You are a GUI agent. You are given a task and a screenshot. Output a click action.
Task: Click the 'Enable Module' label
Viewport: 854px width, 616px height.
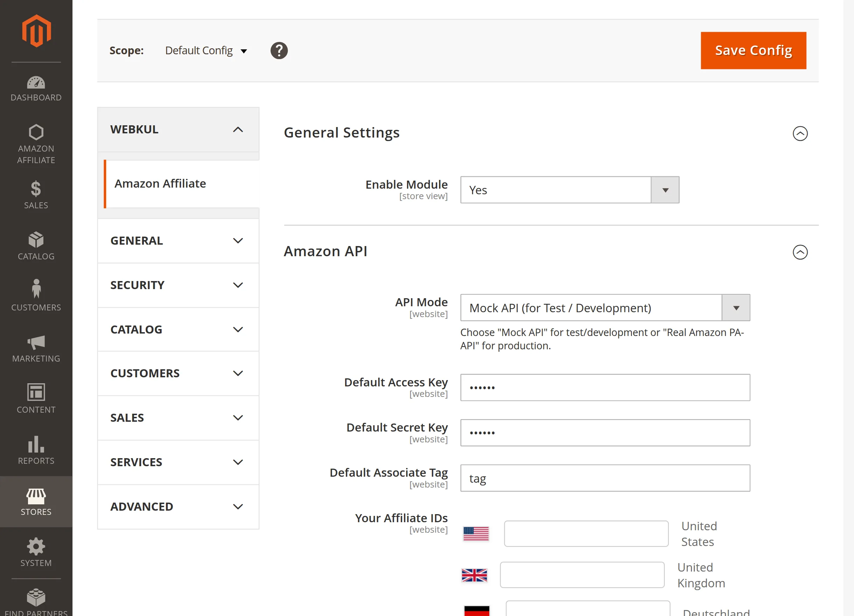(407, 184)
